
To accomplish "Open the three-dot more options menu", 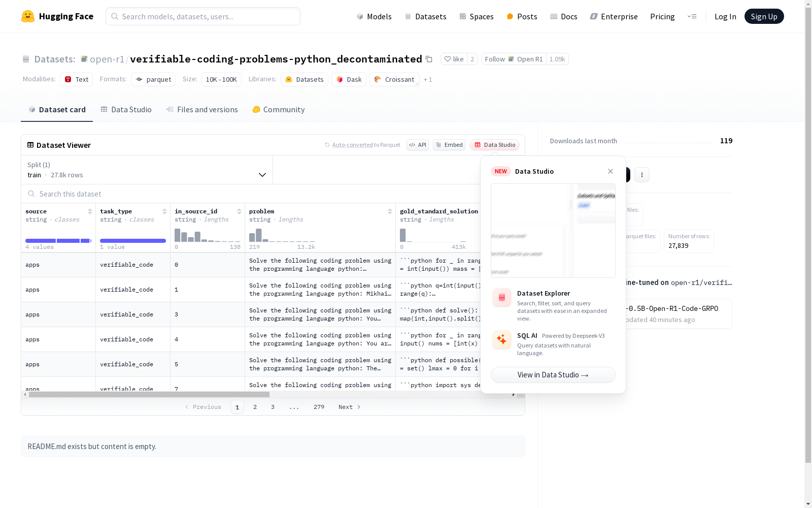I will coord(642,175).
